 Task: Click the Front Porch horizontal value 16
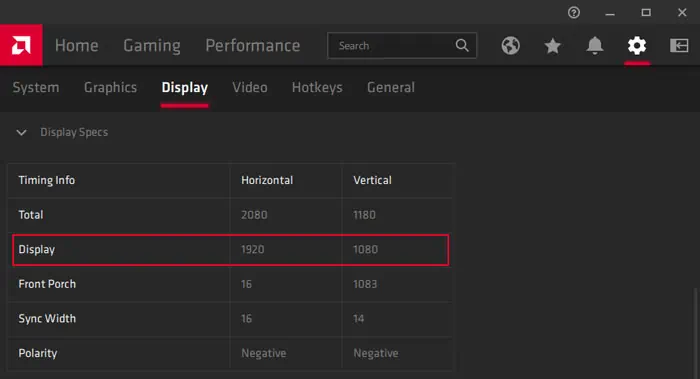246,284
